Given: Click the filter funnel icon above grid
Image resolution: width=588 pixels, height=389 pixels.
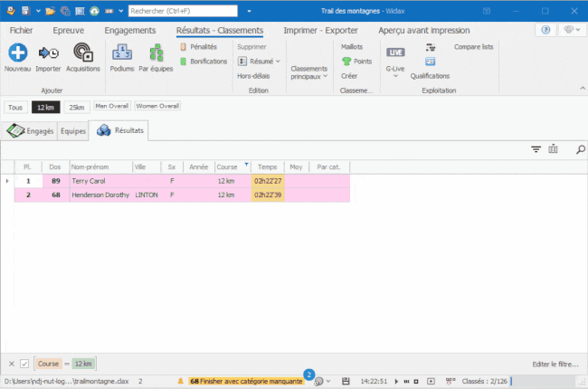Looking at the screenshot, I should pos(536,149).
